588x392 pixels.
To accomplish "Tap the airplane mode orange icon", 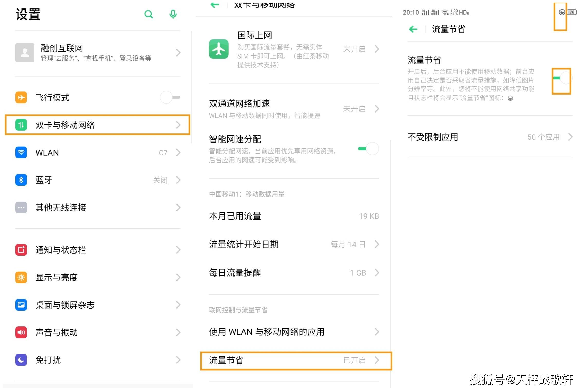I will [x=21, y=98].
